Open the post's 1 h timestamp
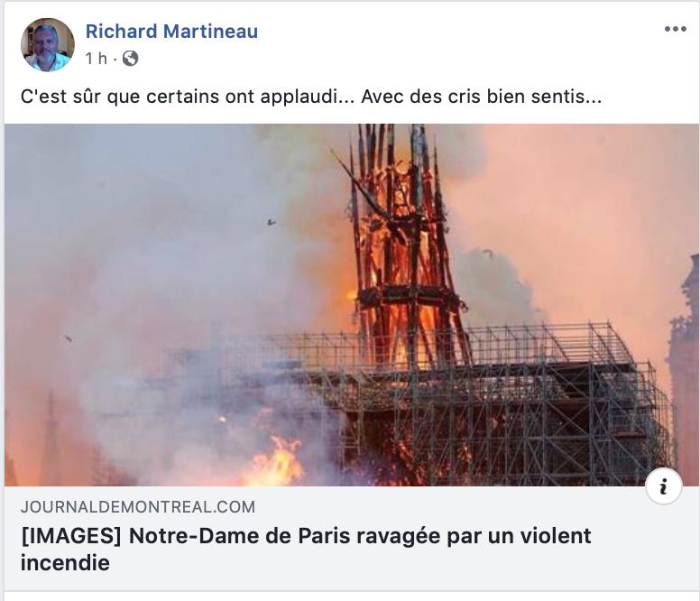700x601 pixels. pos(97,59)
